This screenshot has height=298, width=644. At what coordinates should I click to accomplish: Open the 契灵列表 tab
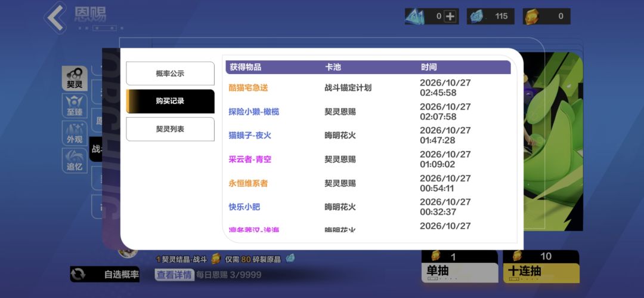pyautogui.click(x=170, y=129)
